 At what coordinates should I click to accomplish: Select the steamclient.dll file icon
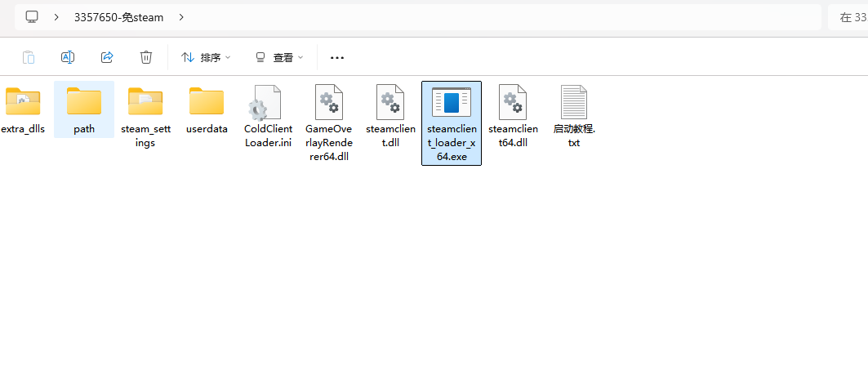pos(390,102)
